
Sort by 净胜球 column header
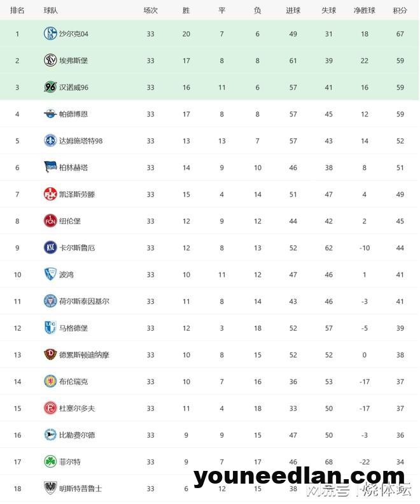click(364, 10)
